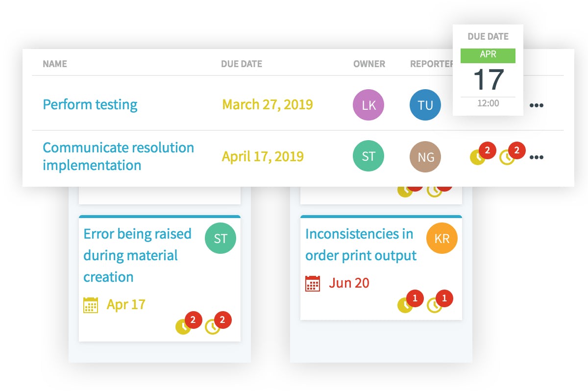The width and height of the screenshot is (588, 392).
Task: Open more options for Communicate resolution row
Action: pyautogui.click(x=537, y=158)
